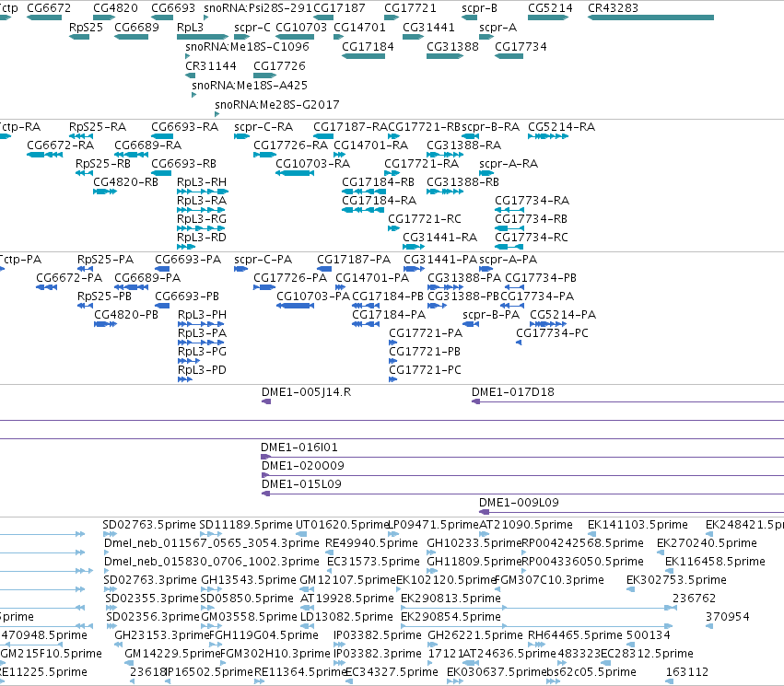
Task: Click the CR43283 gene label
Action: pos(613,8)
